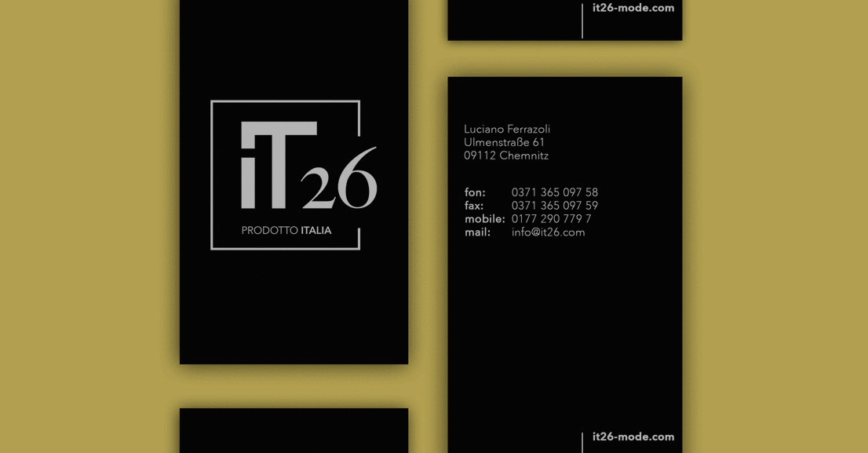Click the fax: label
The image size is (868, 453).
pyautogui.click(x=474, y=206)
